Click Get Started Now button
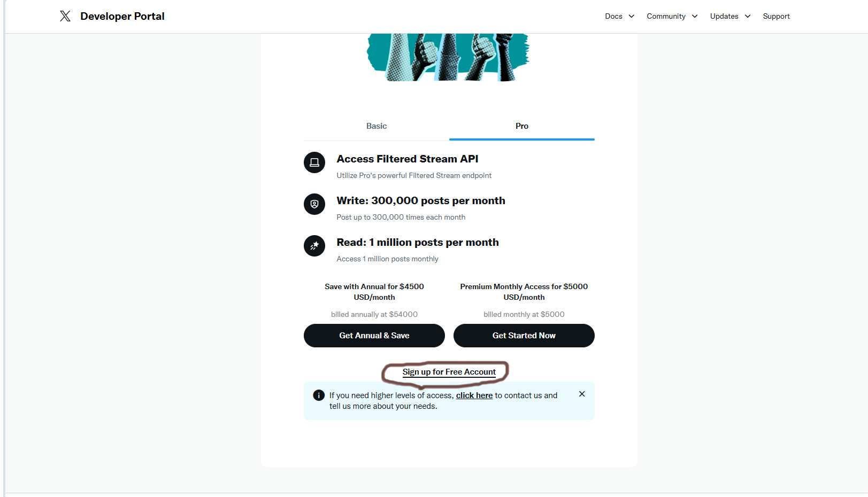 pyautogui.click(x=524, y=336)
